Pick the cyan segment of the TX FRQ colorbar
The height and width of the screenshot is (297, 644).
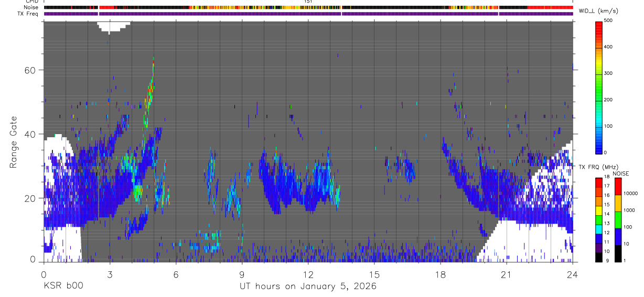(599, 228)
